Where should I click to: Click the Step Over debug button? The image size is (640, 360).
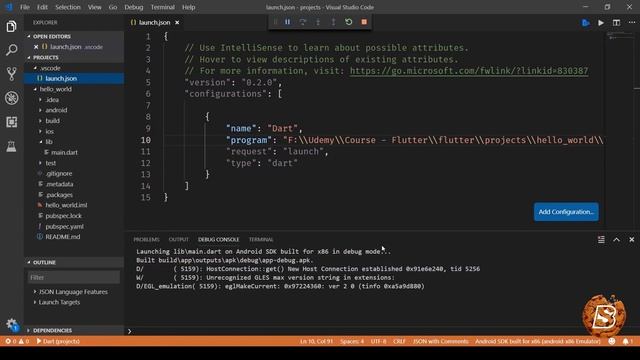click(303, 22)
